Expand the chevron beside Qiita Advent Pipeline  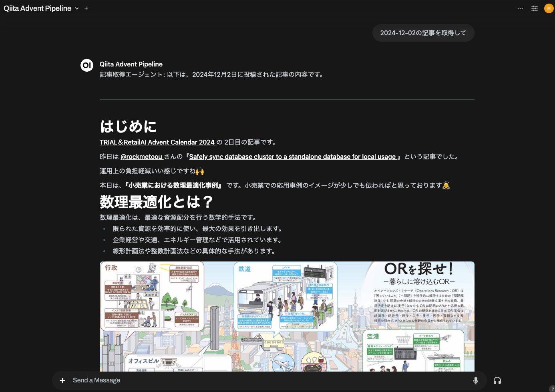coord(76,8)
